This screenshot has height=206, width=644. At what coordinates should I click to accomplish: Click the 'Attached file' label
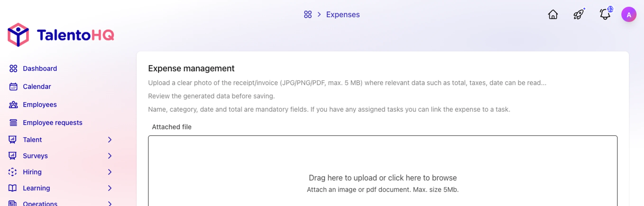tap(171, 127)
